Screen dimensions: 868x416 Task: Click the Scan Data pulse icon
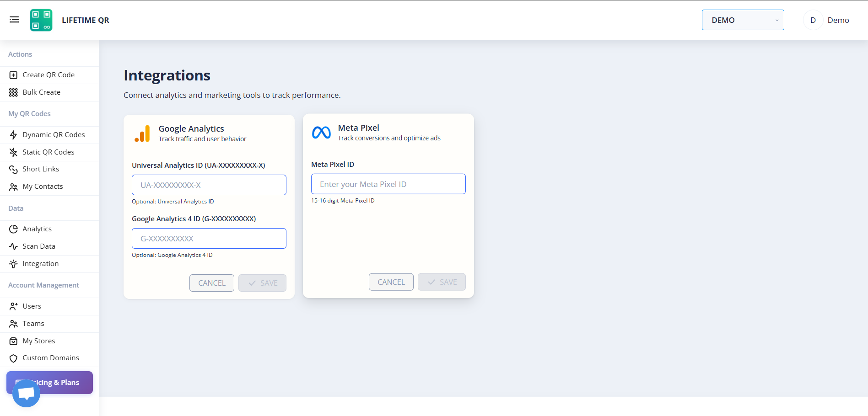14,246
